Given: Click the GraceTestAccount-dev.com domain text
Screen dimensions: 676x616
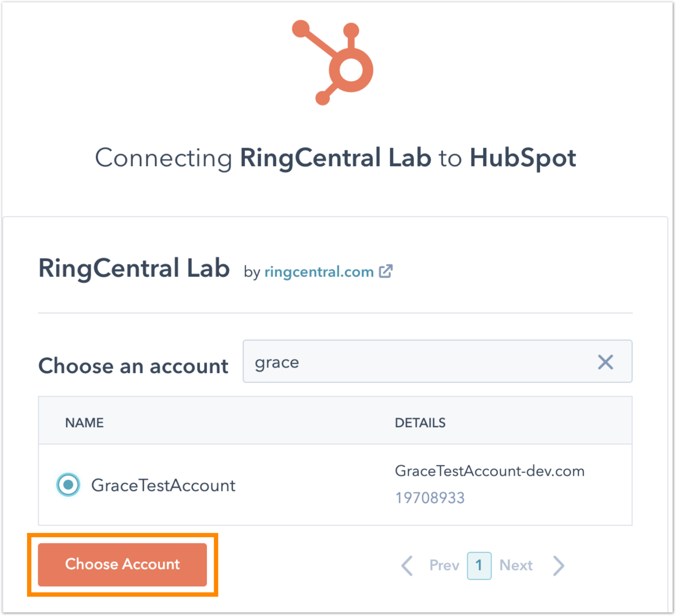Looking at the screenshot, I should (x=489, y=471).
